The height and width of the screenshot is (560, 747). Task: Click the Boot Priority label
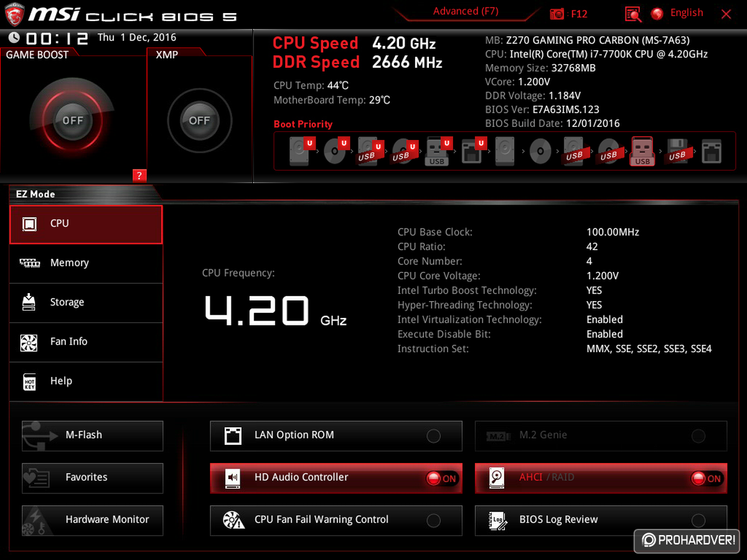303,124
